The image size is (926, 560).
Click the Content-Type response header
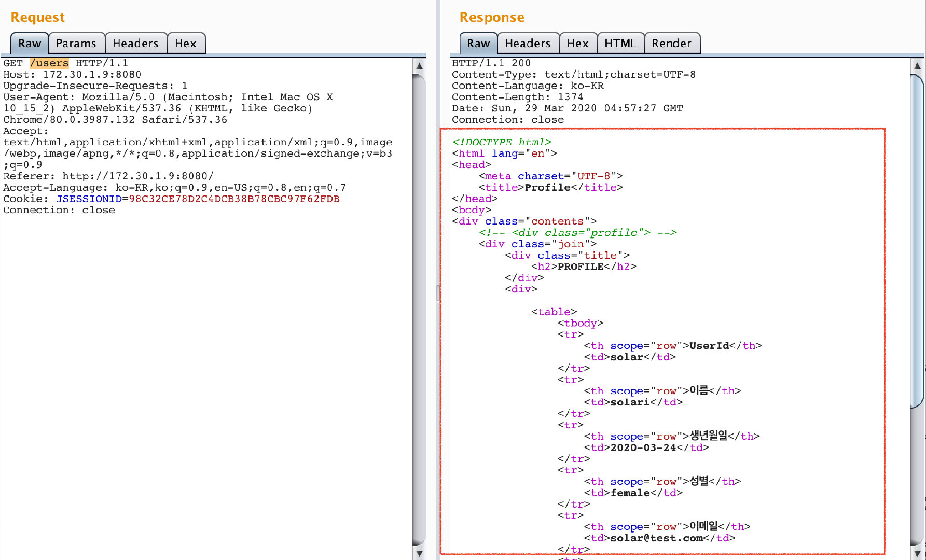click(574, 75)
